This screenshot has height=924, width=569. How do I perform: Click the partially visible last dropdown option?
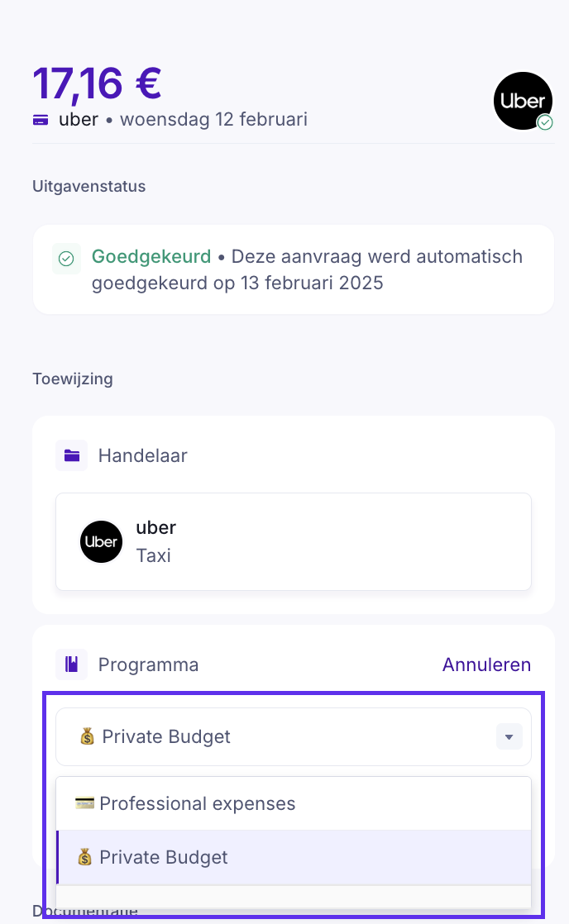point(294,897)
